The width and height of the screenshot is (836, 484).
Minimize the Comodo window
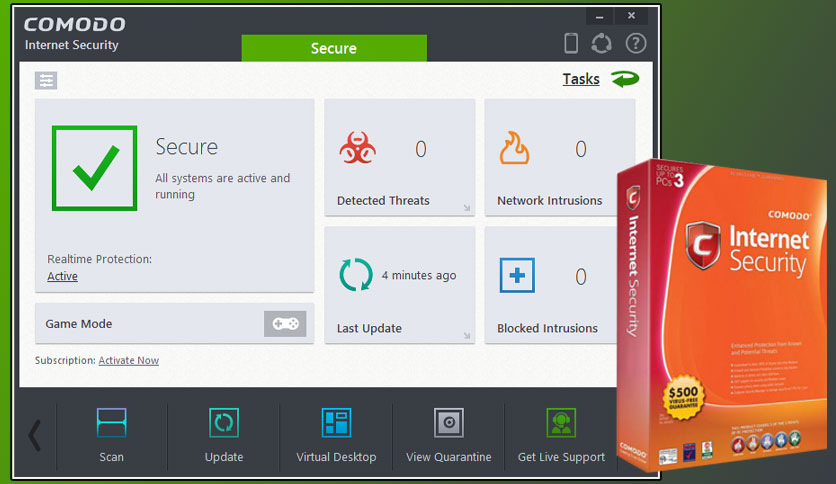coord(600,16)
